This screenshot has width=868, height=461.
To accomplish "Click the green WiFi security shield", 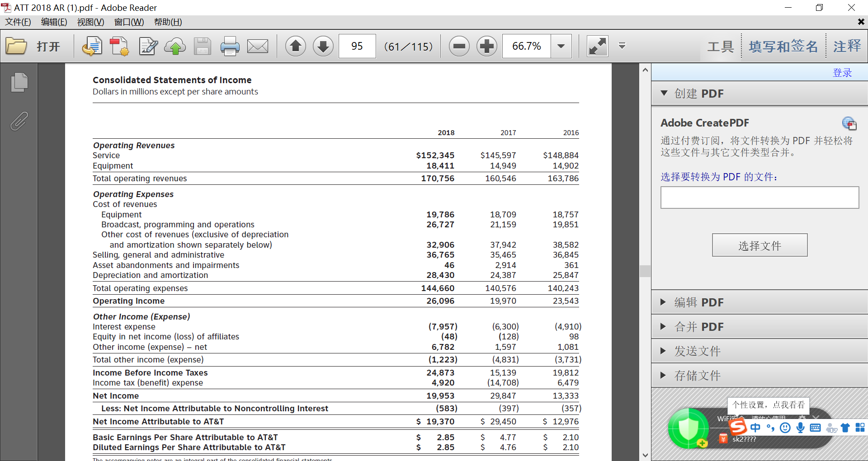I will click(688, 428).
